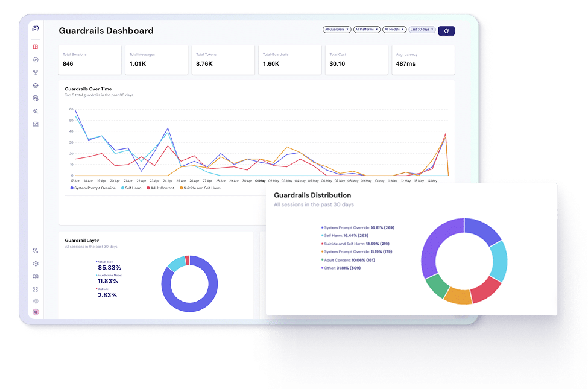Toggle Adult Content series in chart legend
Viewport: 588px width, 389px height.
click(x=160, y=188)
